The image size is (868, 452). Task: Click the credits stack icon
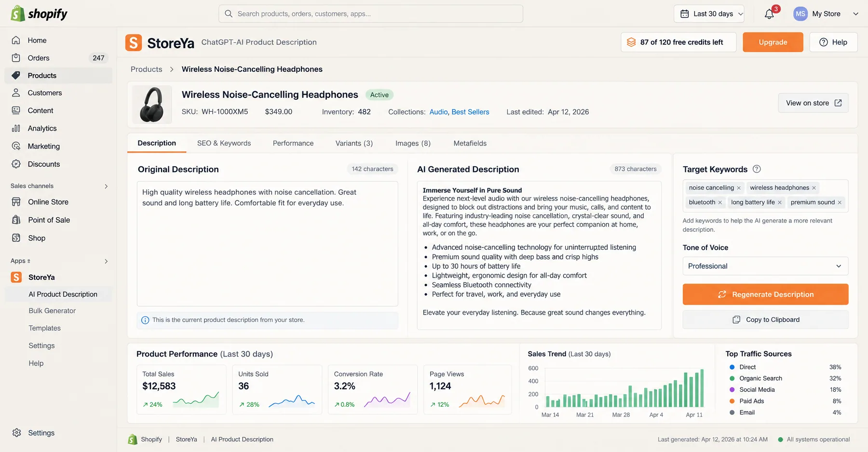(631, 42)
